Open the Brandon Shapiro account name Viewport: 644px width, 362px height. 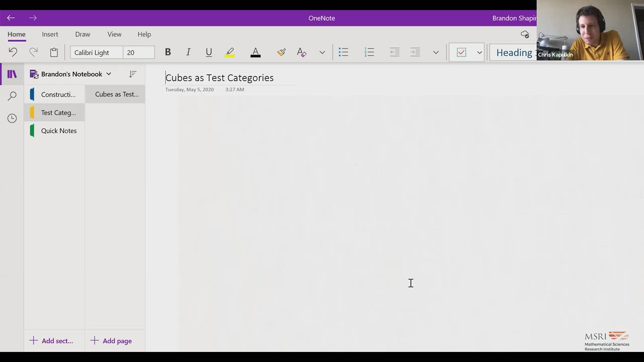pyautogui.click(x=514, y=18)
